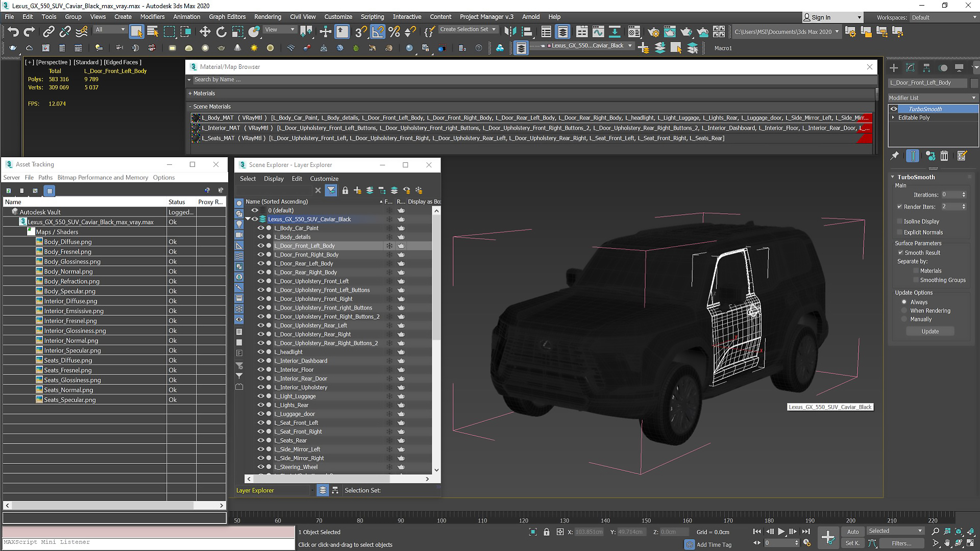Open Bitmap Performance and Memory menu
The width and height of the screenshot is (980, 551).
pyautogui.click(x=103, y=178)
